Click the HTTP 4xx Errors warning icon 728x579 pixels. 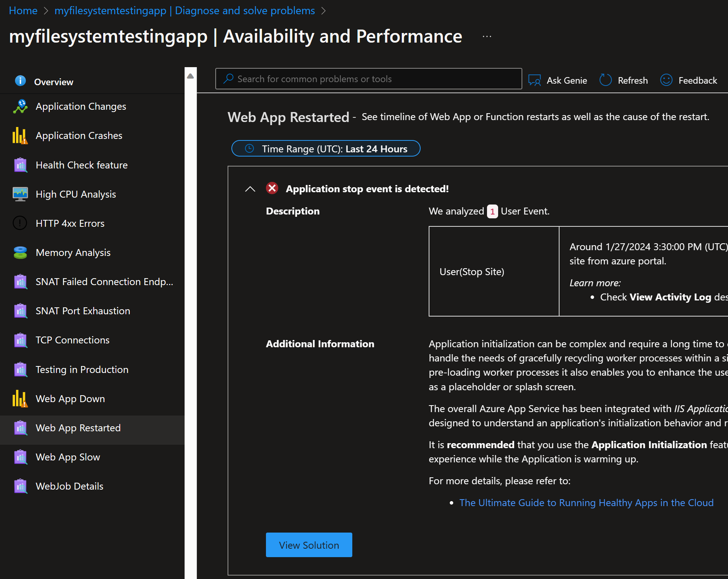20,223
